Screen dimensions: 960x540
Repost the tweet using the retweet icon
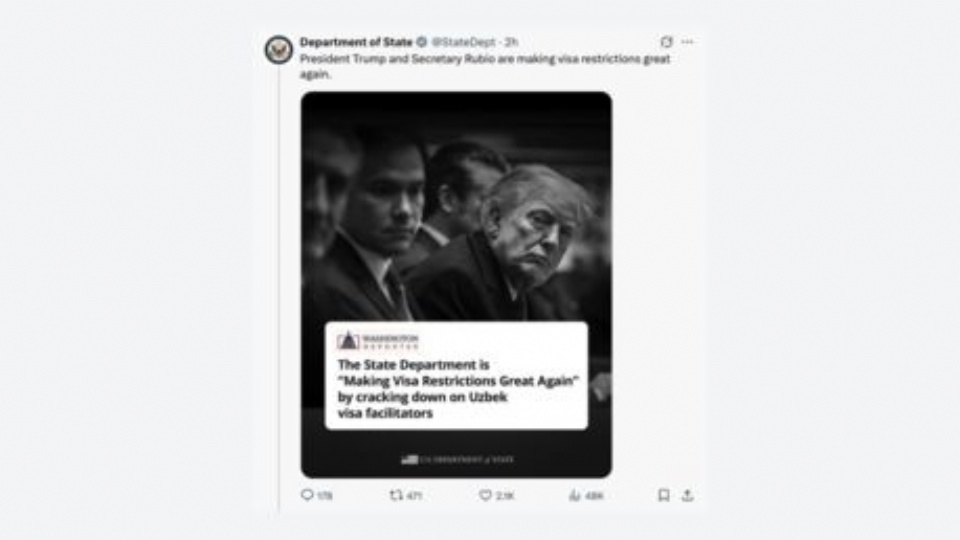396,495
